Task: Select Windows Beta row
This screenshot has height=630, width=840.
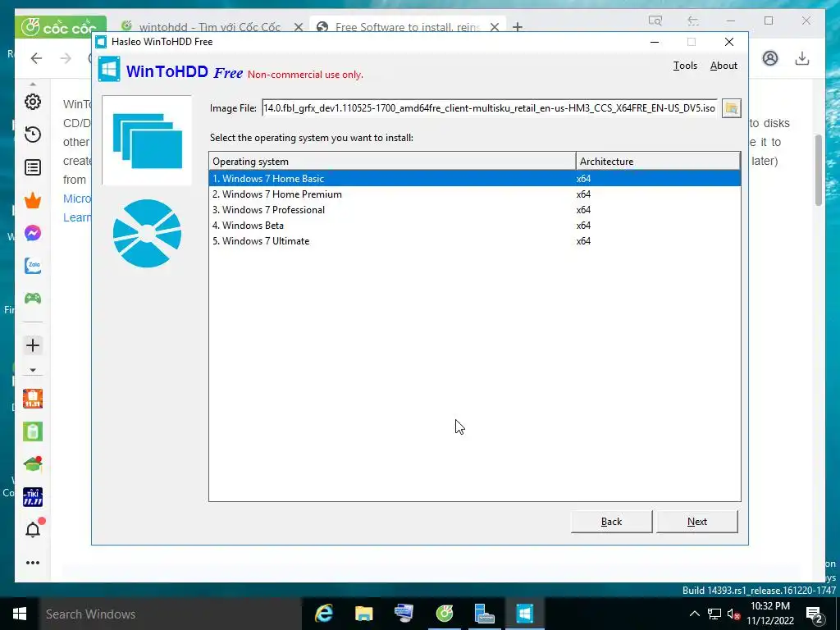Action: pyautogui.click(x=475, y=225)
